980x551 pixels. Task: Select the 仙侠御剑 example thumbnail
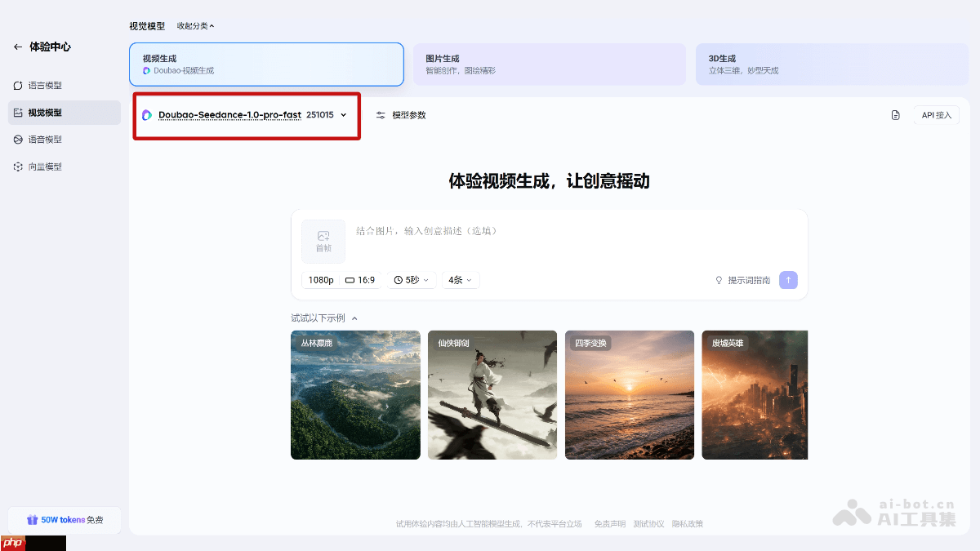(492, 395)
